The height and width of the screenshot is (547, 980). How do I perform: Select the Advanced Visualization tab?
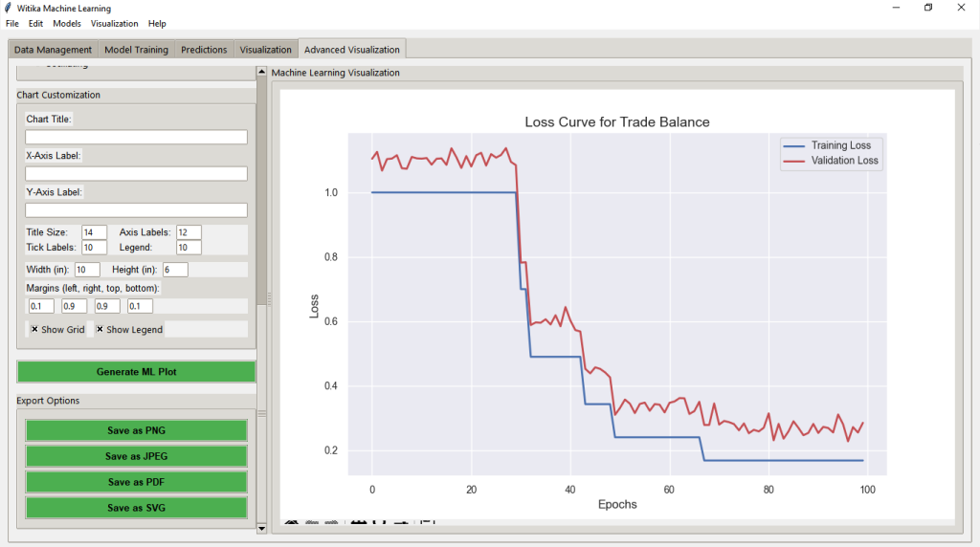(x=352, y=50)
